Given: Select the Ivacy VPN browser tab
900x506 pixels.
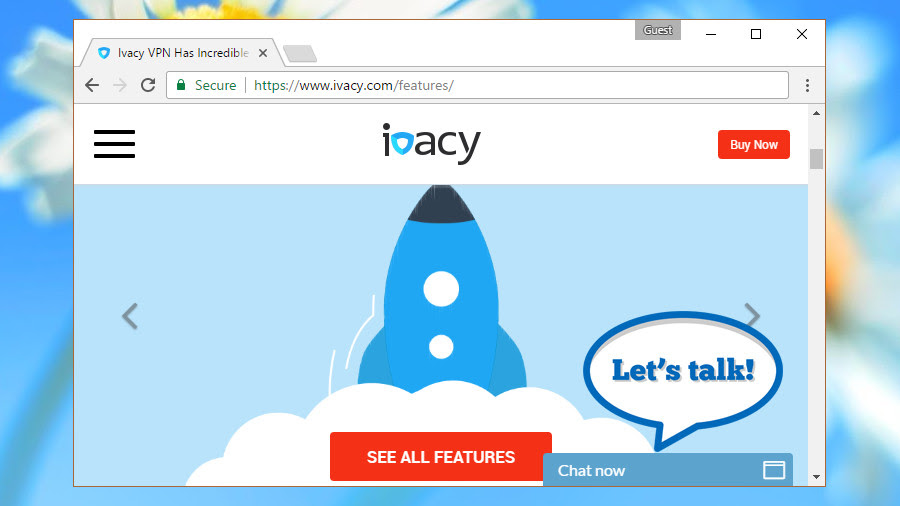Looking at the screenshot, I should click(182, 53).
